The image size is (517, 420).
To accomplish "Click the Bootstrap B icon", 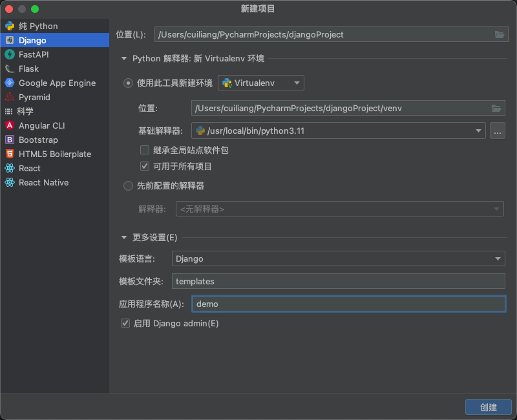I will click(x=10, y=140).
